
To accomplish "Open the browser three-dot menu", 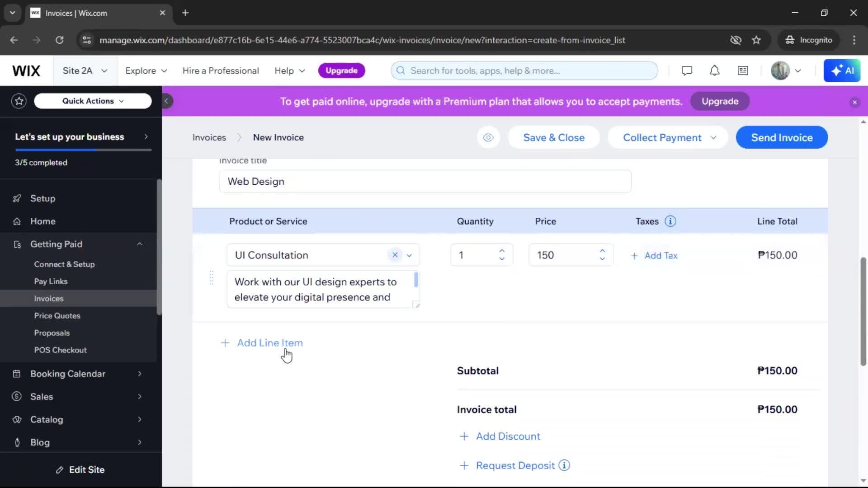I will click(x=854, y=40).
